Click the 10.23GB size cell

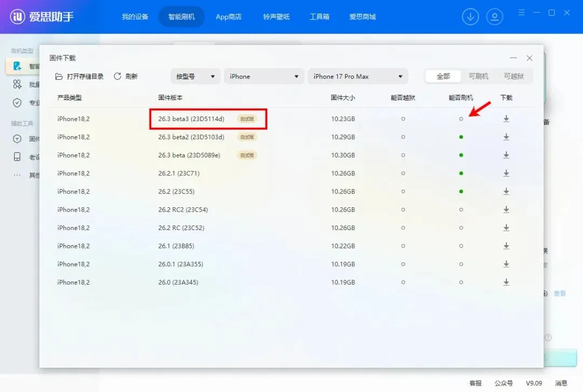click(343, 119)
